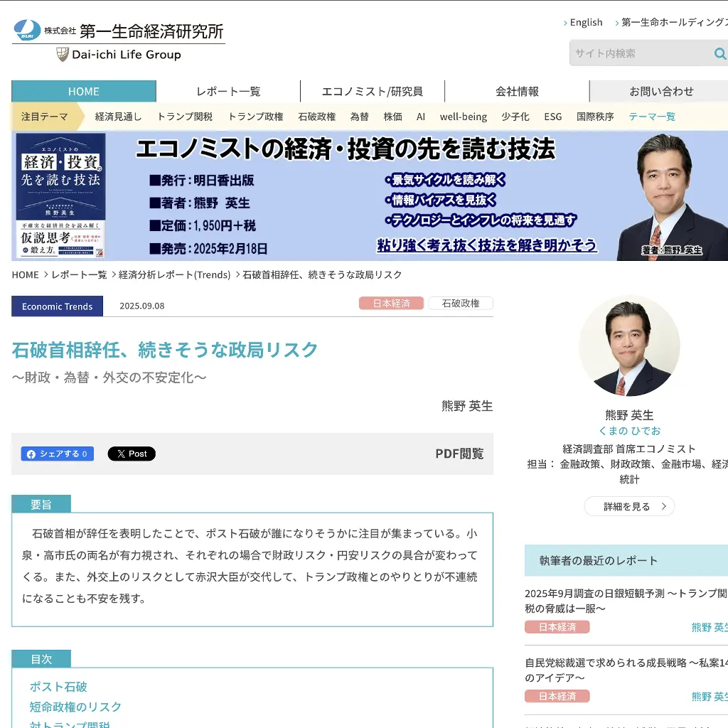Click the 石破政権 article tag

point(460,303)
